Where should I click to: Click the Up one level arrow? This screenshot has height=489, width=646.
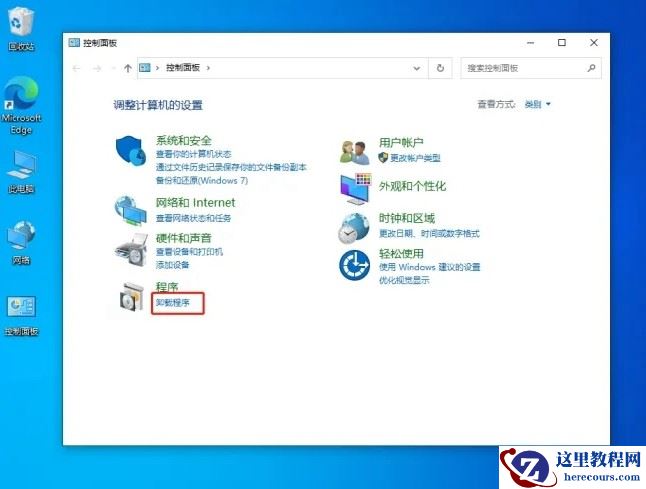tap(128, 68)
